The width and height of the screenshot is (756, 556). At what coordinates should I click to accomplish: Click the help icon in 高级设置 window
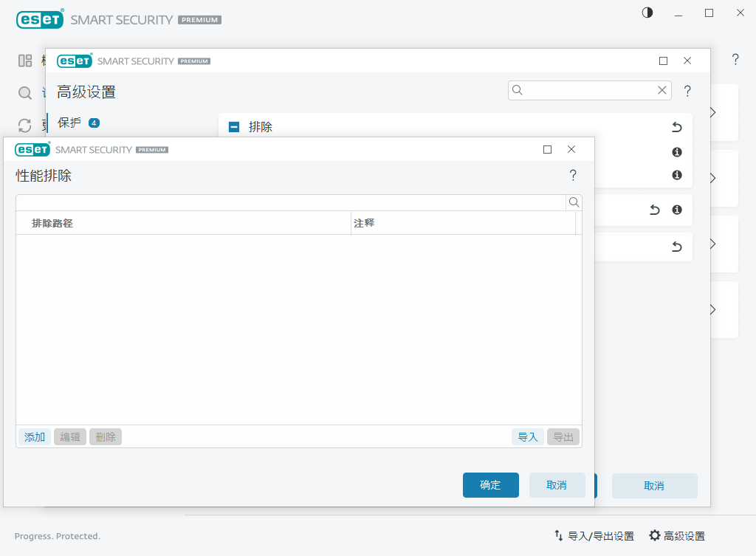[687, 92]
